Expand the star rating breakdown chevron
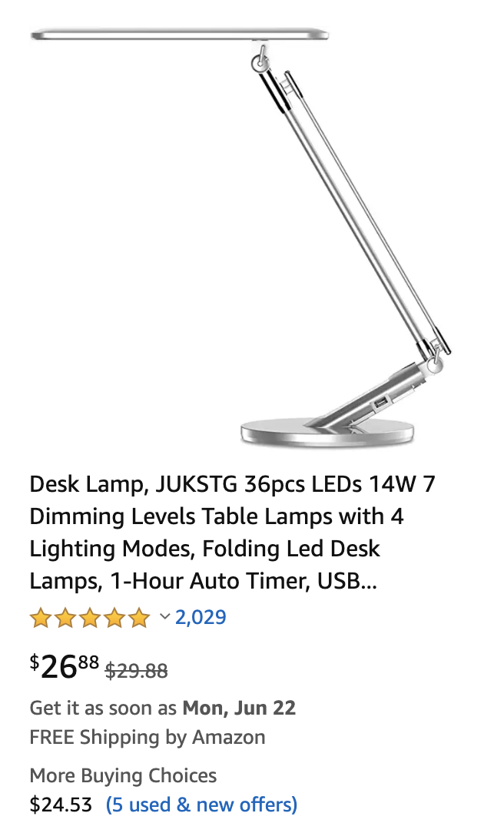The image size is (504, 833). click(x=164, y=617)
